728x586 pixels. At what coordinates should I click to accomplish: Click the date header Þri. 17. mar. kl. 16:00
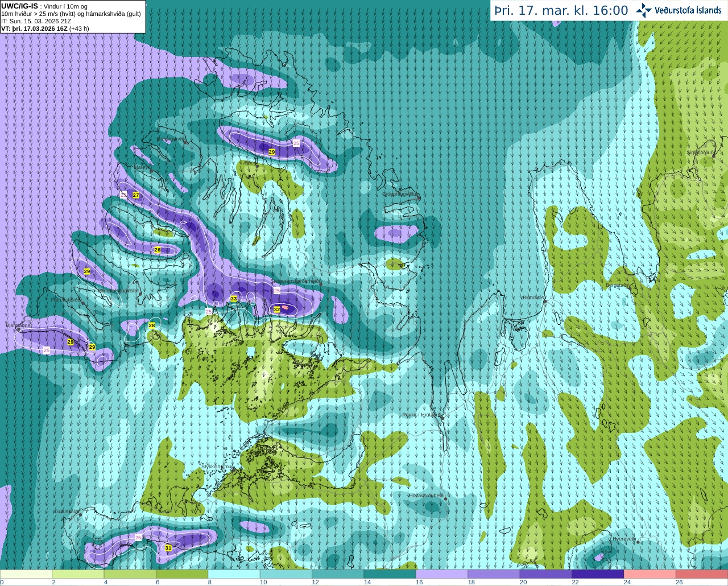coord(561,10)
